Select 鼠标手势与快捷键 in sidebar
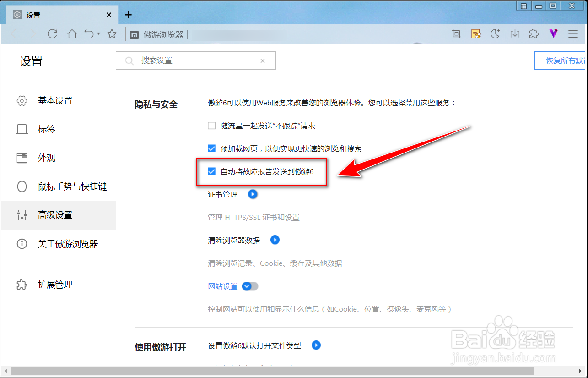 pyautogui.click(x=59, y=186)
